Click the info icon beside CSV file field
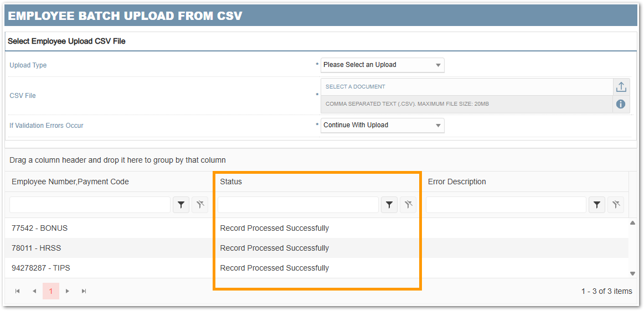The height and width of the screenshot is (311, 644). tap(621, 104)
